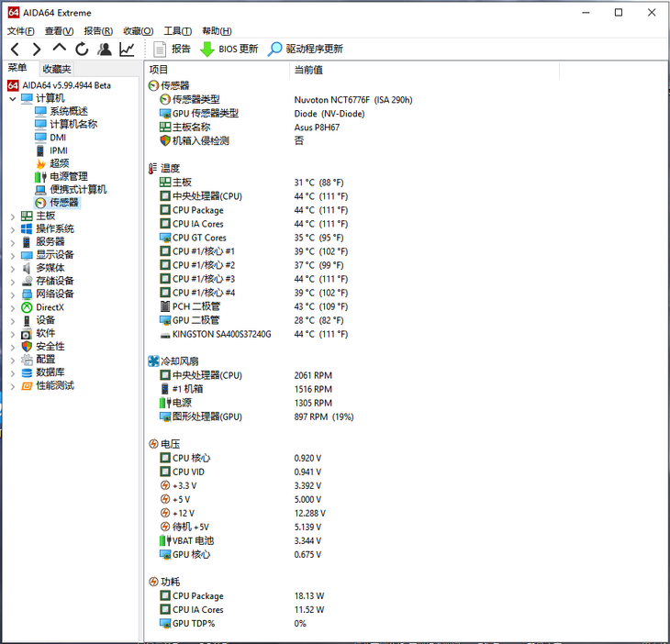Viewport: 670px width, 644px height.
Task: Open the user icon in the toolbar
Action: (x=105, y=50)
